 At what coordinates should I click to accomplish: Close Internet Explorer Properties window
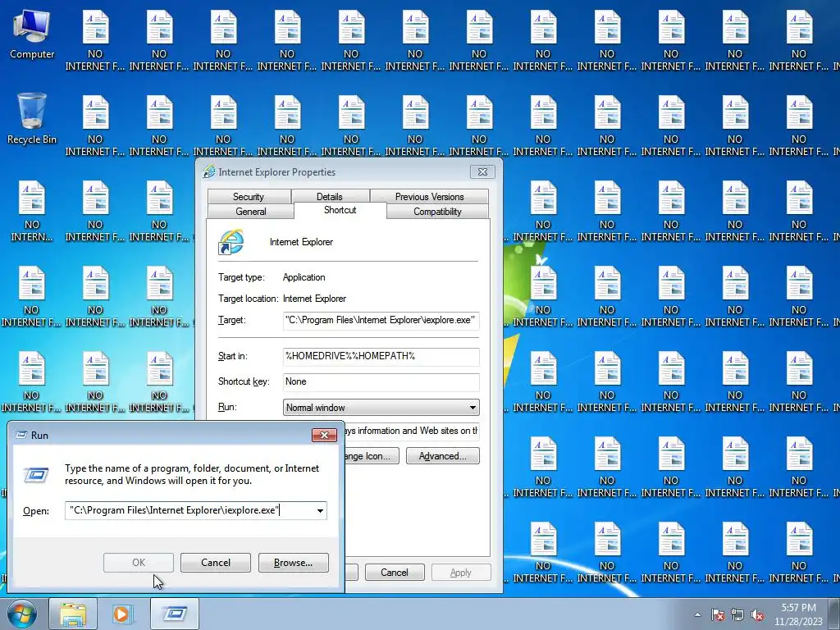click(x=482, y=172)
